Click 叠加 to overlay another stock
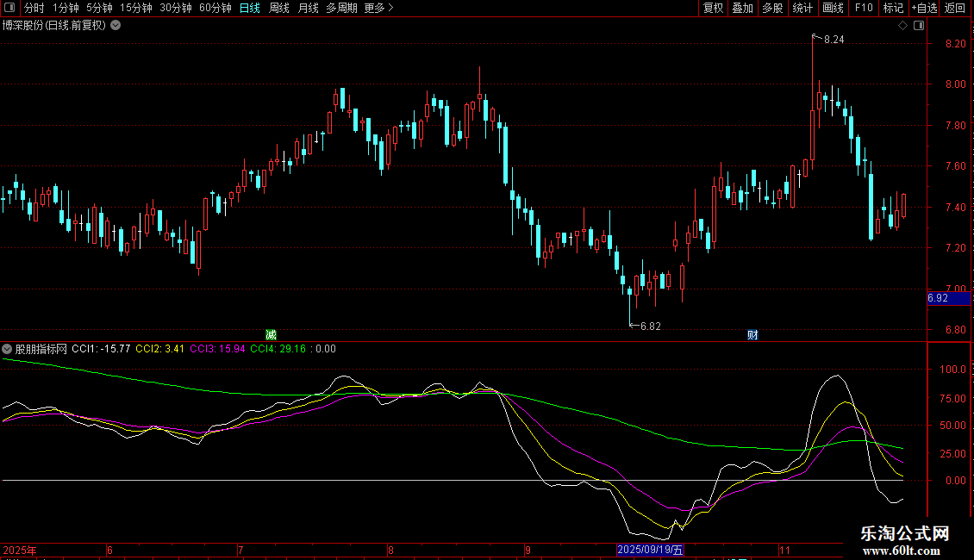This screenshot has height=560, width=974. [742, 8]
